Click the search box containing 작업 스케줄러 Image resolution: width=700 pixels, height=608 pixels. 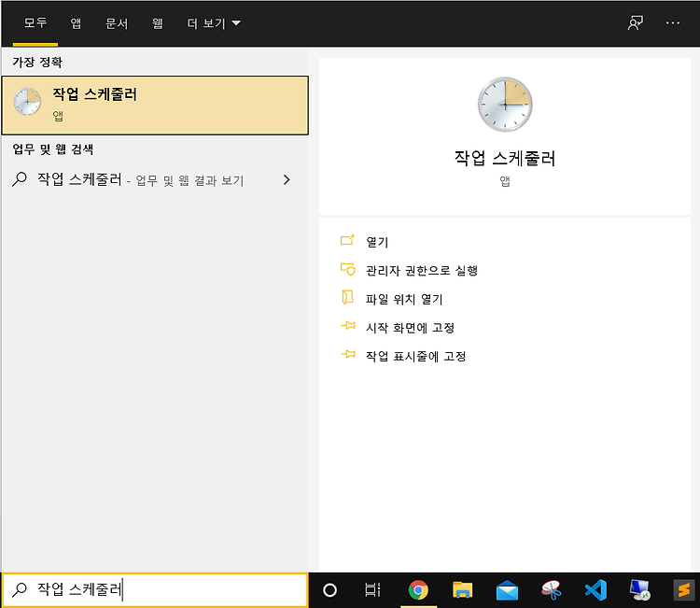coord(155,589)
